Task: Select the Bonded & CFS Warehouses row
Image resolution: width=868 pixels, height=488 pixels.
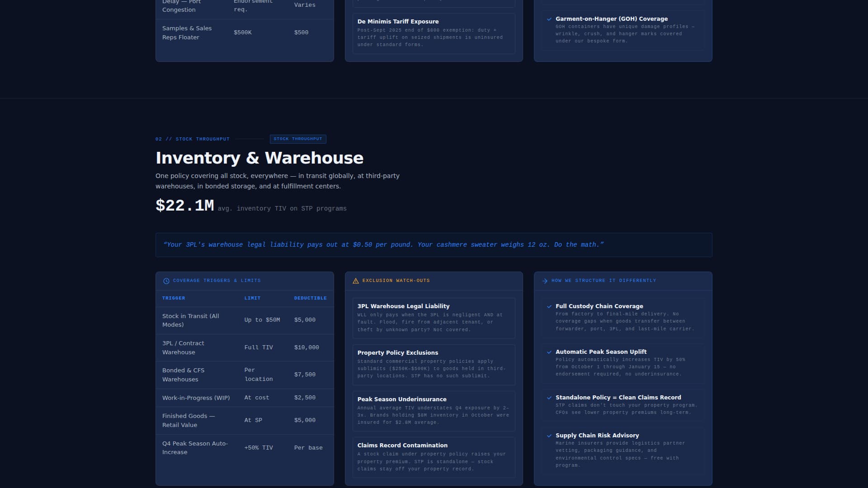Action: tap(245, 375)
